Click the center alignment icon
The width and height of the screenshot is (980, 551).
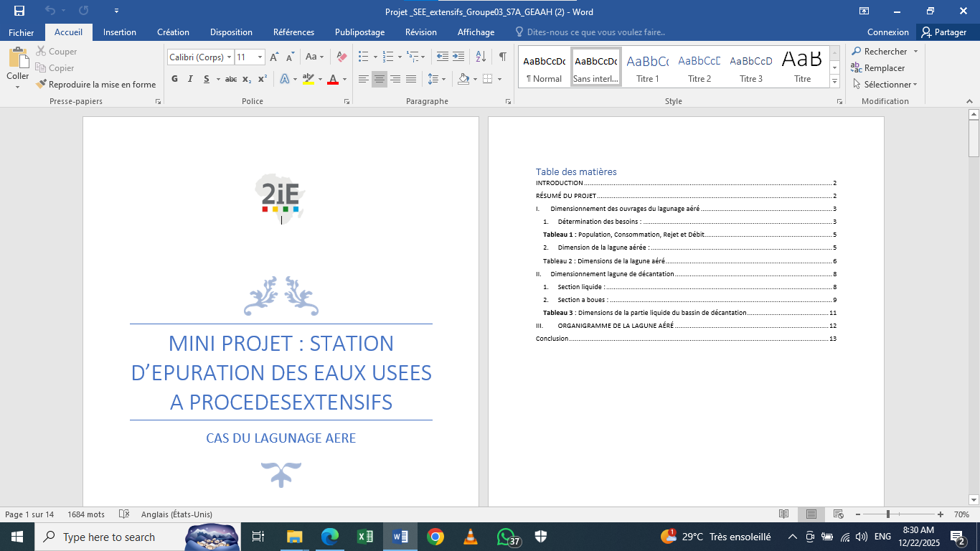pyautogui.click(x=379, y=79)
